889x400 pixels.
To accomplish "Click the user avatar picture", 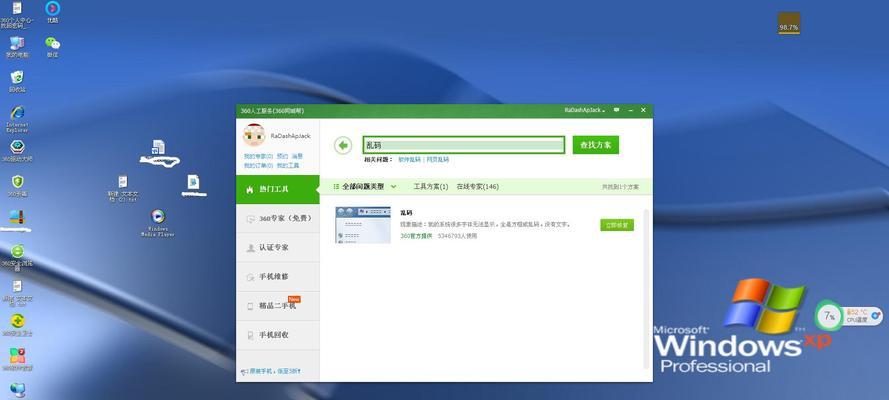I will [254, 135].
